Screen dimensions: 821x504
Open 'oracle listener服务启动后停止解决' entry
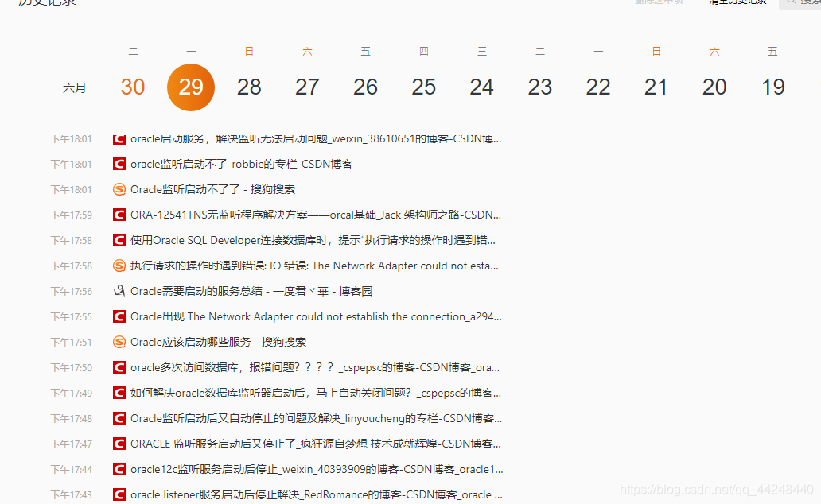pos(317,494)
